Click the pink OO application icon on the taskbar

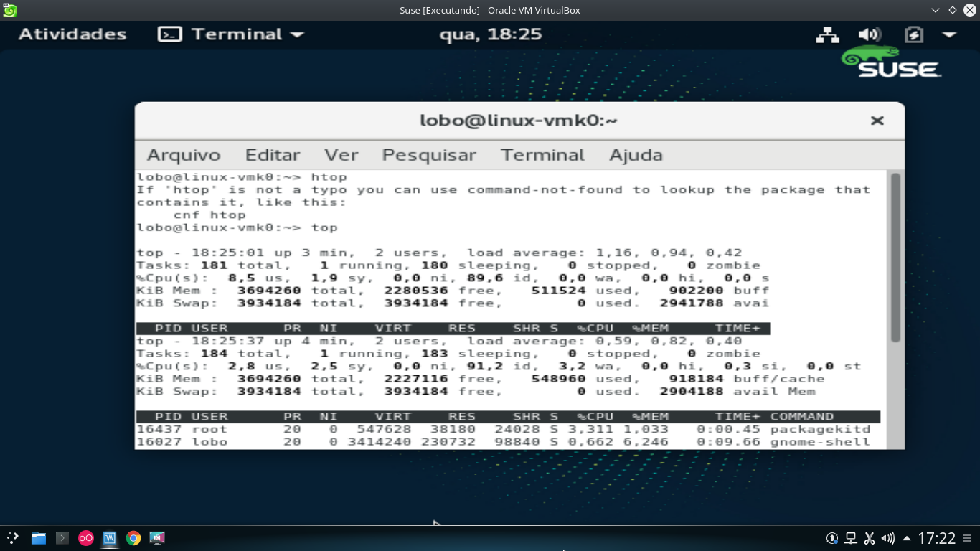pyautogui.click(x=85, y=538)
